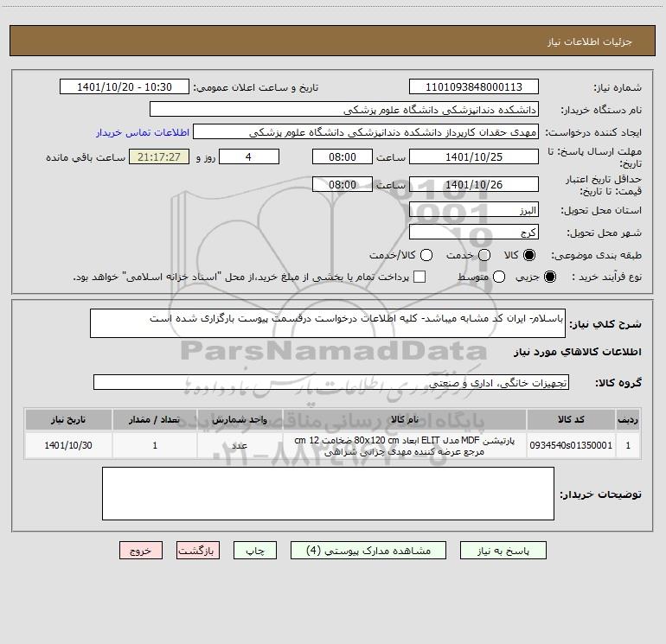Click the price validity date 1401/10/26
This screenshot has height=644, width=666.
[x=474, y=184]
